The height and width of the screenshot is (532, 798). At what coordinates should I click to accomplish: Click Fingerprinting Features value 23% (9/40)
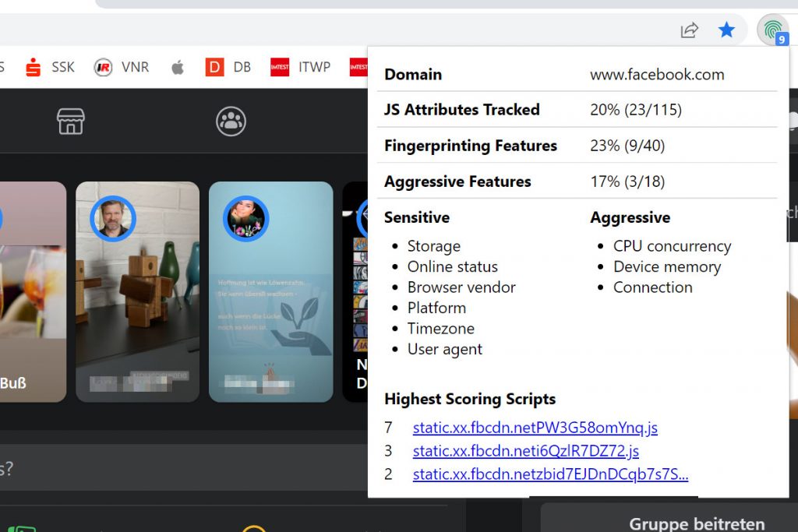pyautogui.click(x=627, y=146)
